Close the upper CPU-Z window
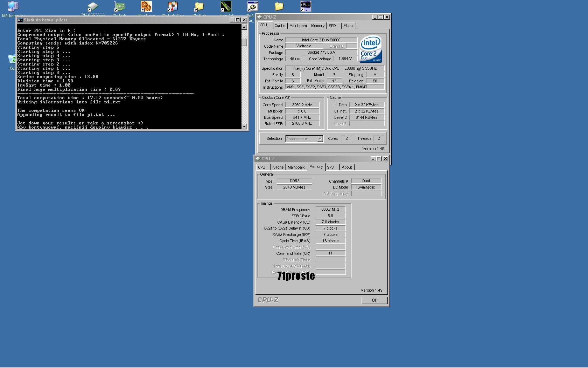 [387, 17]
